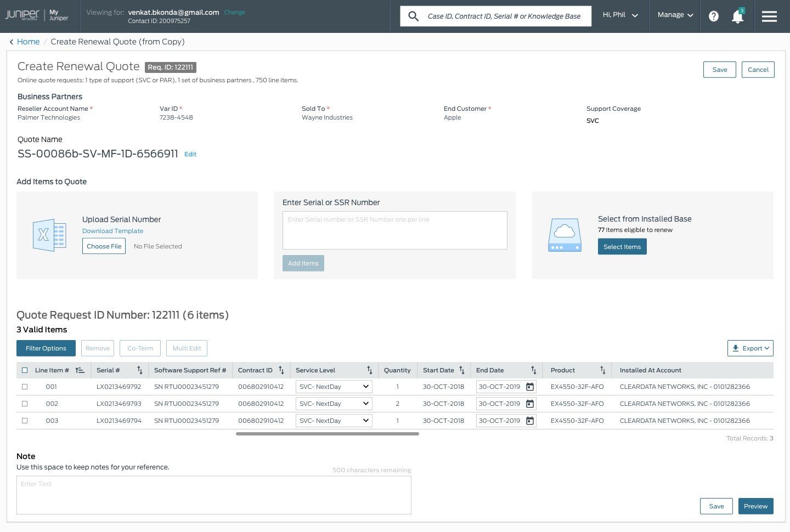Click serial LX0213469792 cell

click(119, 387)
